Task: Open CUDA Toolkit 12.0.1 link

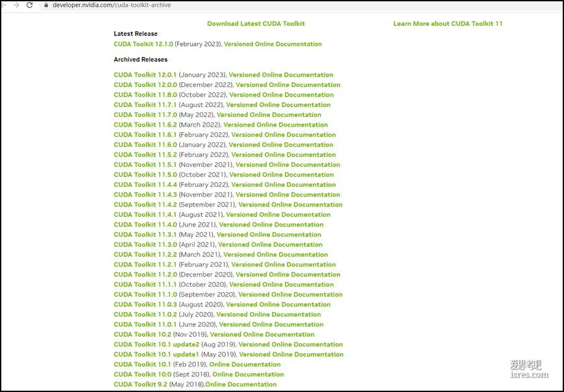Action: [145, 75]
